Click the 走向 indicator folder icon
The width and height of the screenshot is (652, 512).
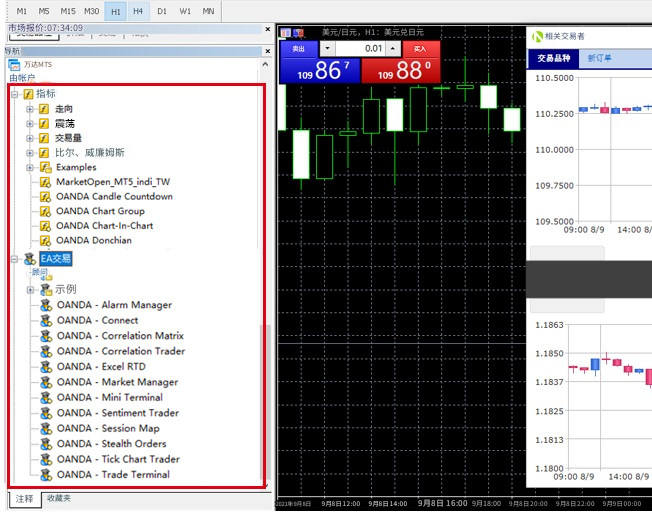(44, 109)
